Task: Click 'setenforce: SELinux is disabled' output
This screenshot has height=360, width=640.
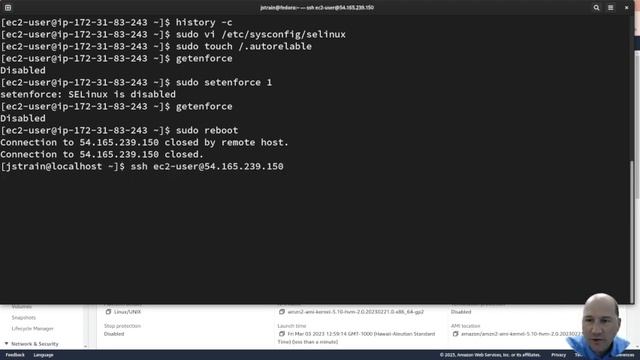Action: point(88,94)
